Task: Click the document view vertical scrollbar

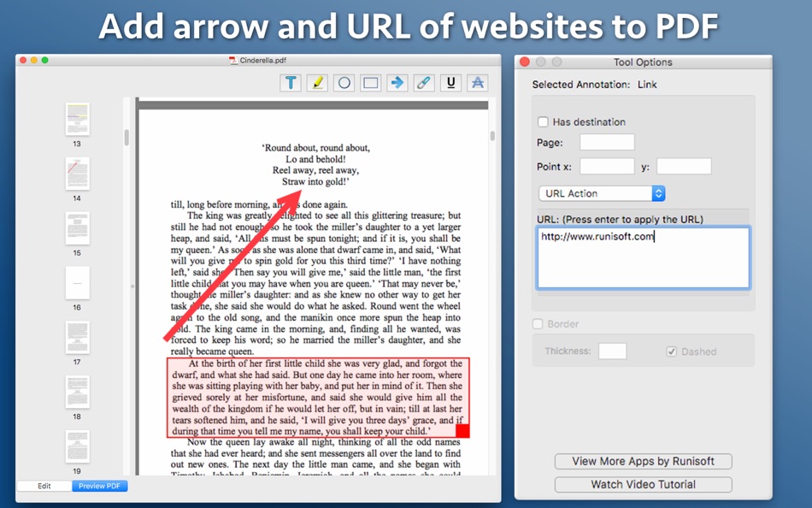Action: click(492, 136)
